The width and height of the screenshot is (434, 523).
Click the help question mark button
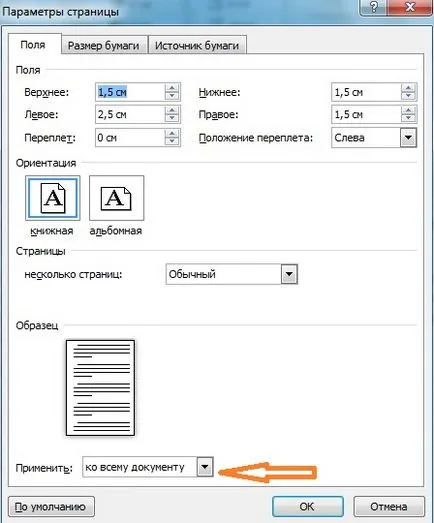coord(374,7)
